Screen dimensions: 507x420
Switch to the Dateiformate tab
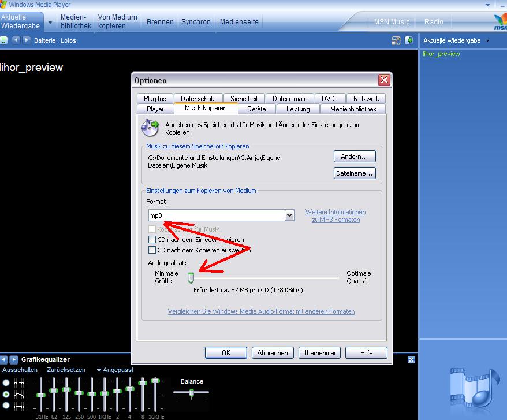point(290,98)
